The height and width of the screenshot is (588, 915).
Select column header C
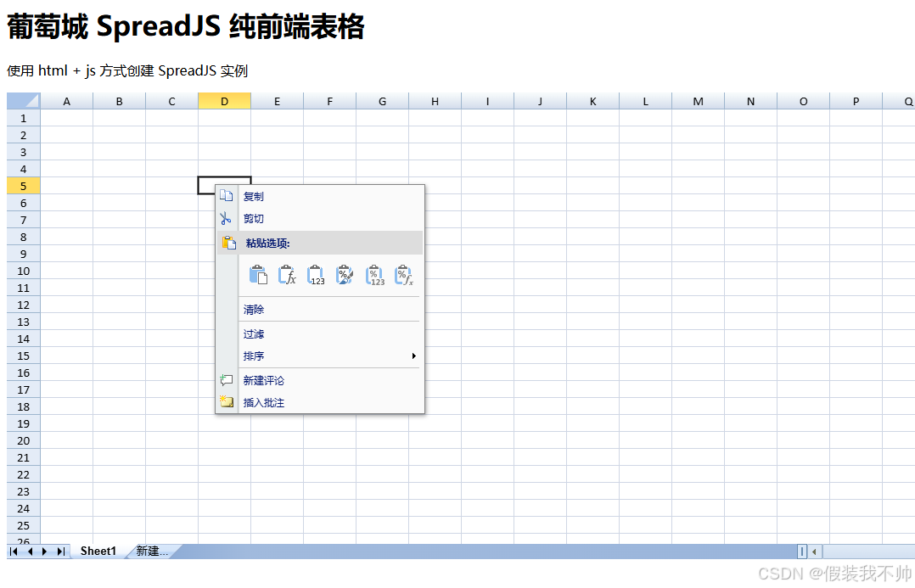[x=171, y=102]
